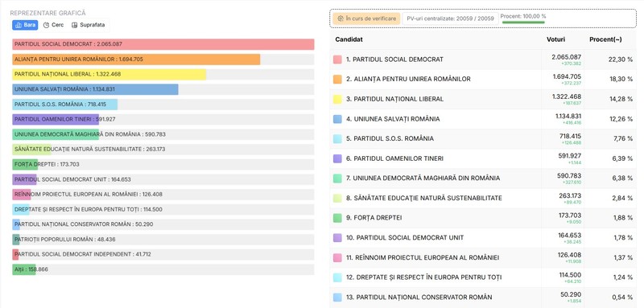This screenshot has width=644, height=308.
Task: Click the verification icon in status badge
Action: (340, 18)
